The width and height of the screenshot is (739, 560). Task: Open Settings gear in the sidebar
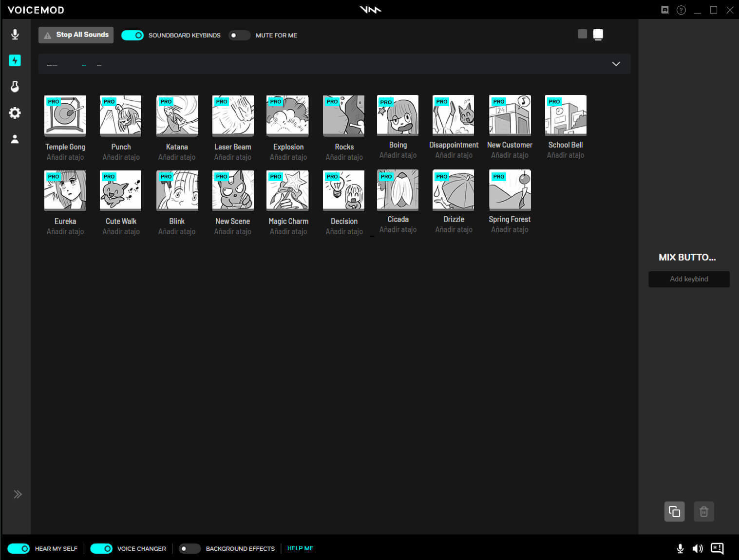click(x=15, y=113)
